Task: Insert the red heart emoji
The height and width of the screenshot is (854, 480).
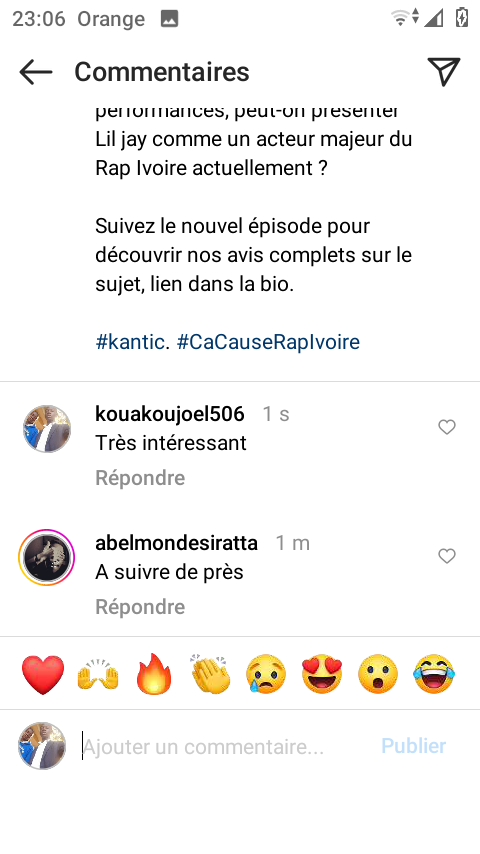Action: (x=43, y=674)
